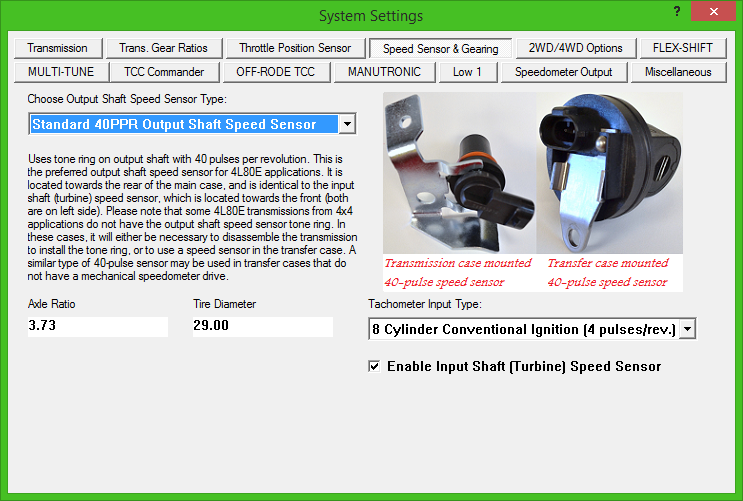Open the OFF-RODE TCC tab
This screenshot has width=743, height=501.
tap(275, 72)
